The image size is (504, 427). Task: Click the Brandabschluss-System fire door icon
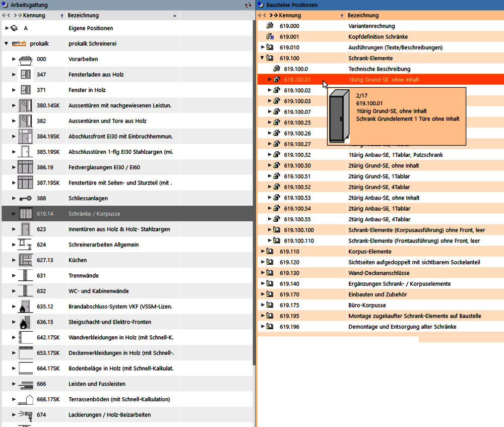pyautogui.click(x=25, y=307)
